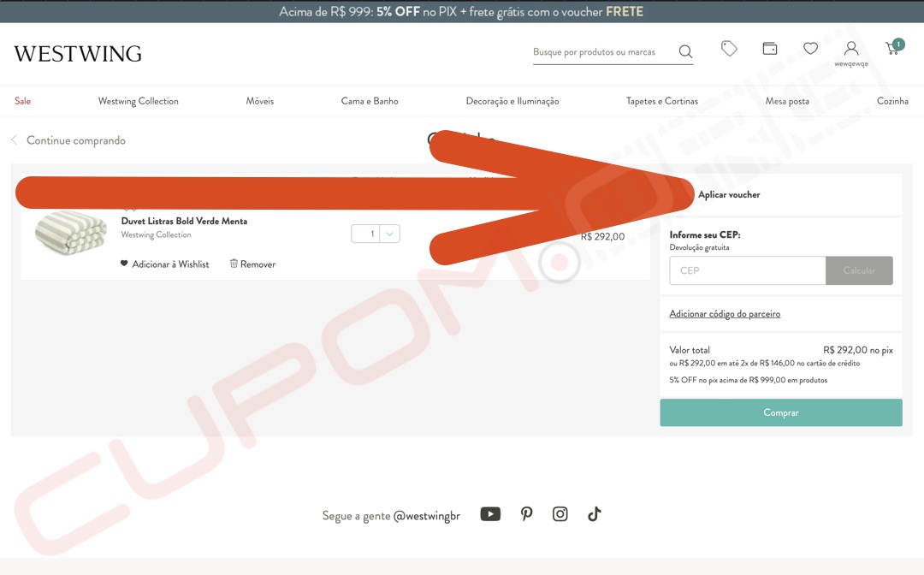This screenshot has width=924, height=575.
Task: Focus the product search field
Action: click(x=604, y=52)
